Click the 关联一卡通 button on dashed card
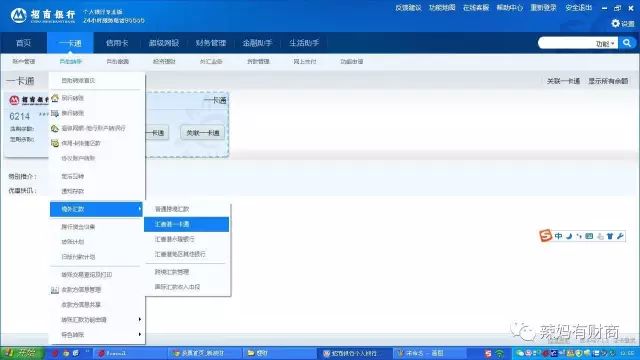Image resolution: width=640 pixels, height=360 pixels. [203, 133]
